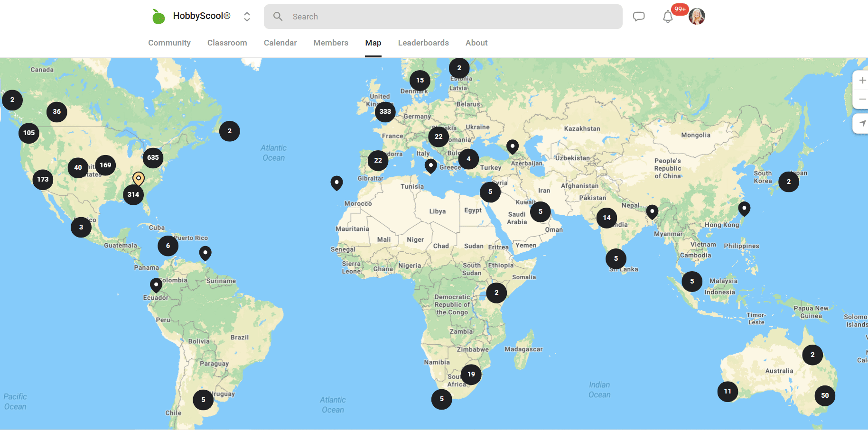Click the map zoom out button
The image size is (868, 430).
pos(862,100)
